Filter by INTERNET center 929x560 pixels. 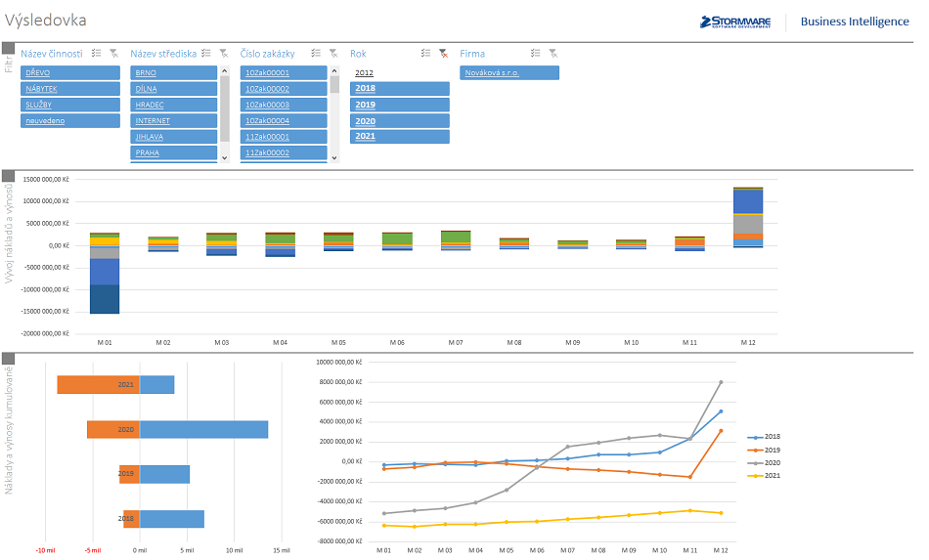point(174,121)
